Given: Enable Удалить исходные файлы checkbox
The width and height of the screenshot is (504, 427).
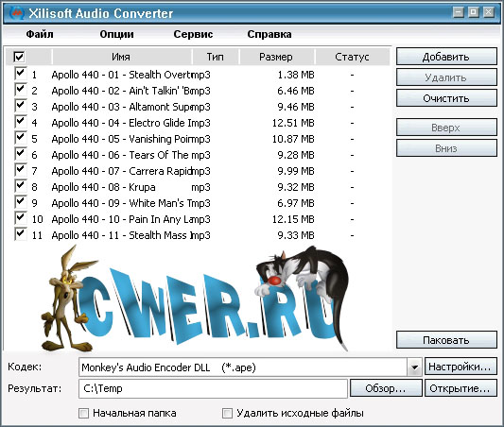Looking at the screenshot, I should pos(227,413).
